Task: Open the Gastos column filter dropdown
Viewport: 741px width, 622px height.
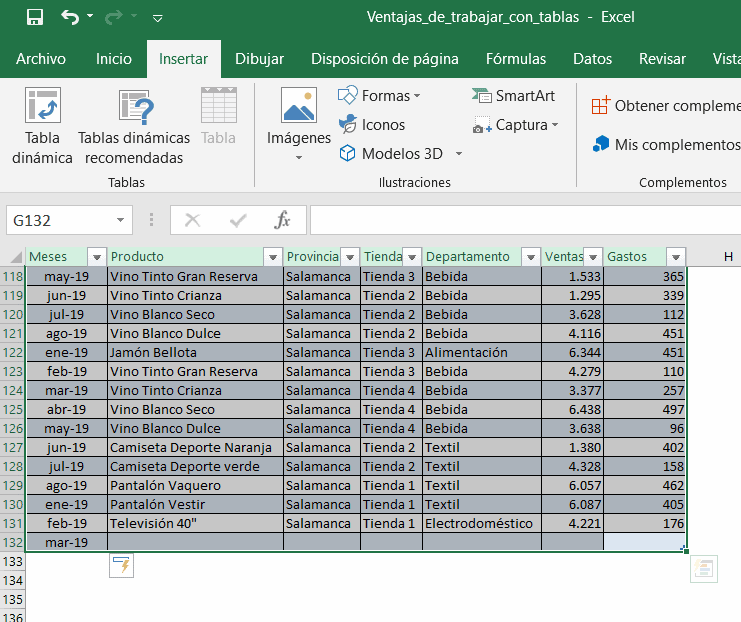Action: tap(676, 257)
